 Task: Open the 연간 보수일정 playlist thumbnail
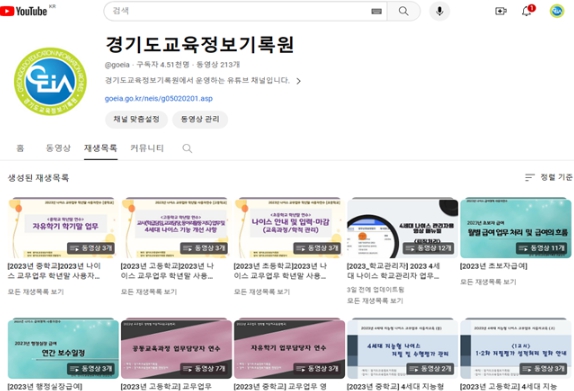pos(63,349)
